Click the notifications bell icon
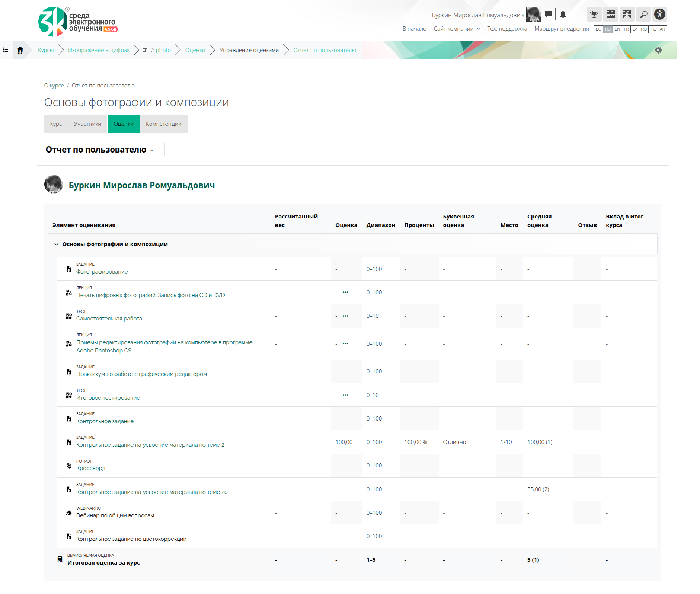The image size is (700, 594). (x=563, y=15)
